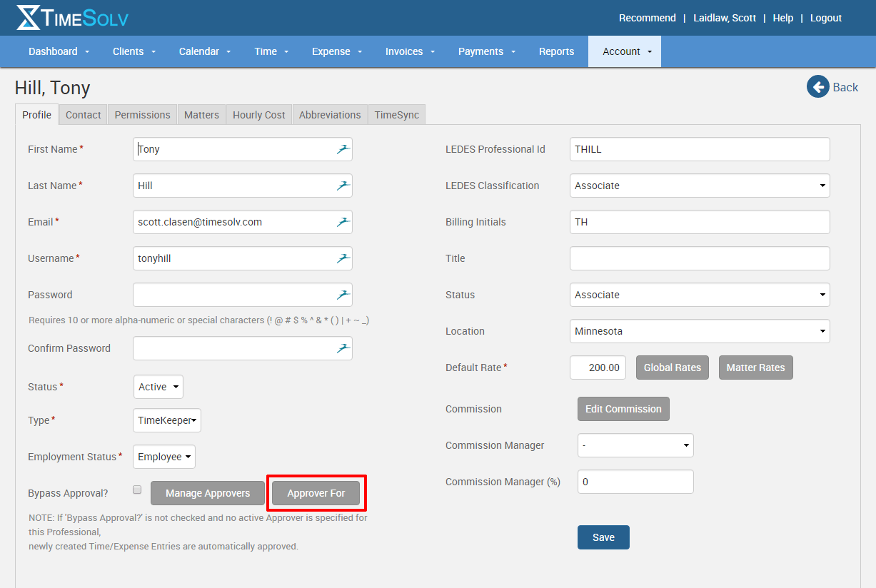This screenshot has width=876, height=588.
Task: Enable the Bypass Approval checkbox
Action: pos(137,490)
